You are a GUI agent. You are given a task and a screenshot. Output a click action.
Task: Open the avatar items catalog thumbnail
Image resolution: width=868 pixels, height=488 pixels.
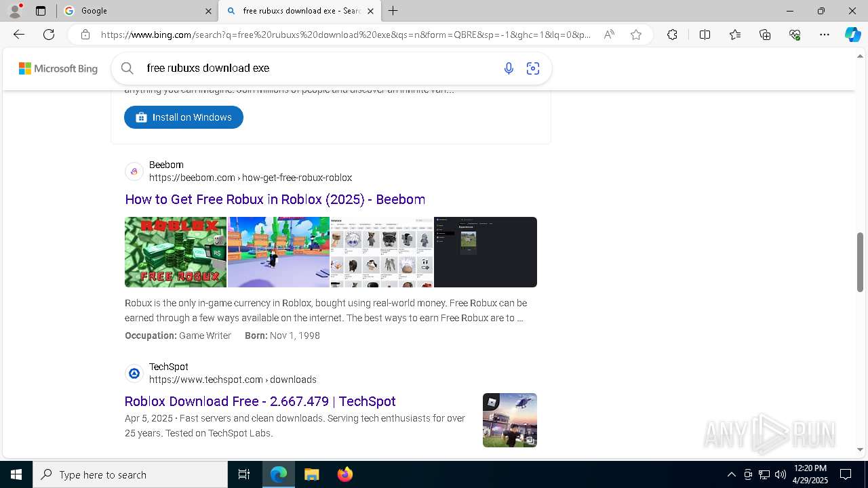pos(382,252)
